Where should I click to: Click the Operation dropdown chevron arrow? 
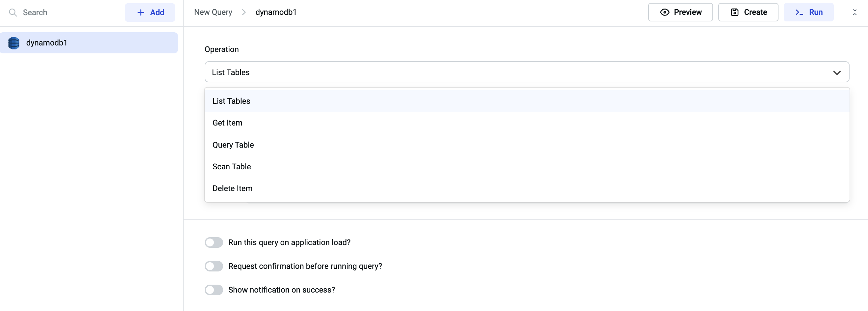pyautogui.click(x=837, y=72)
